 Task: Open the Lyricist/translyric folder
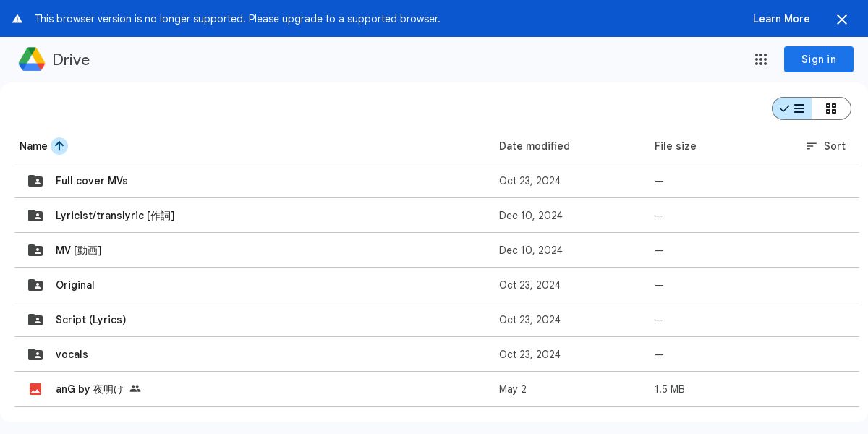[x=115, y=216]
